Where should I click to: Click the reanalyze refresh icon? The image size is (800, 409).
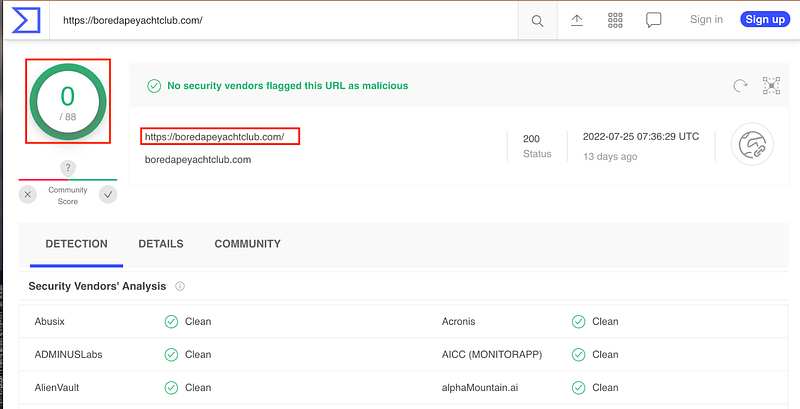click(740, 86)
